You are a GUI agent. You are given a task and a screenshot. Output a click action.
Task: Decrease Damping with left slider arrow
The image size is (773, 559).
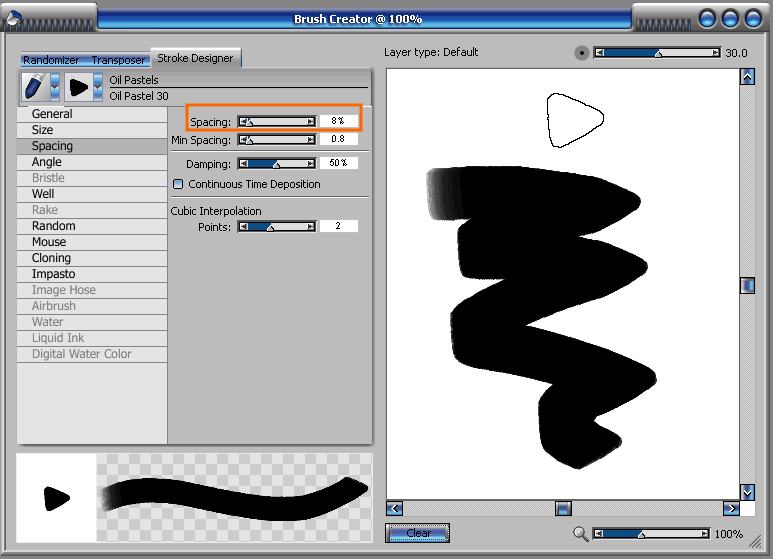click(x=244, y=164)
